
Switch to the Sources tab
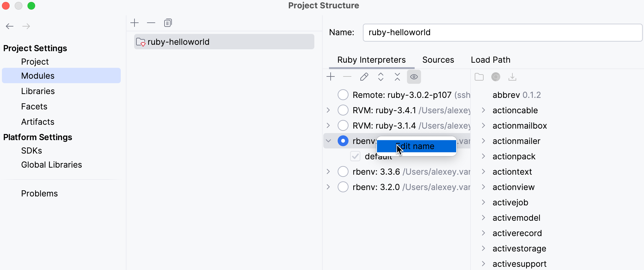tap(438, 60)
